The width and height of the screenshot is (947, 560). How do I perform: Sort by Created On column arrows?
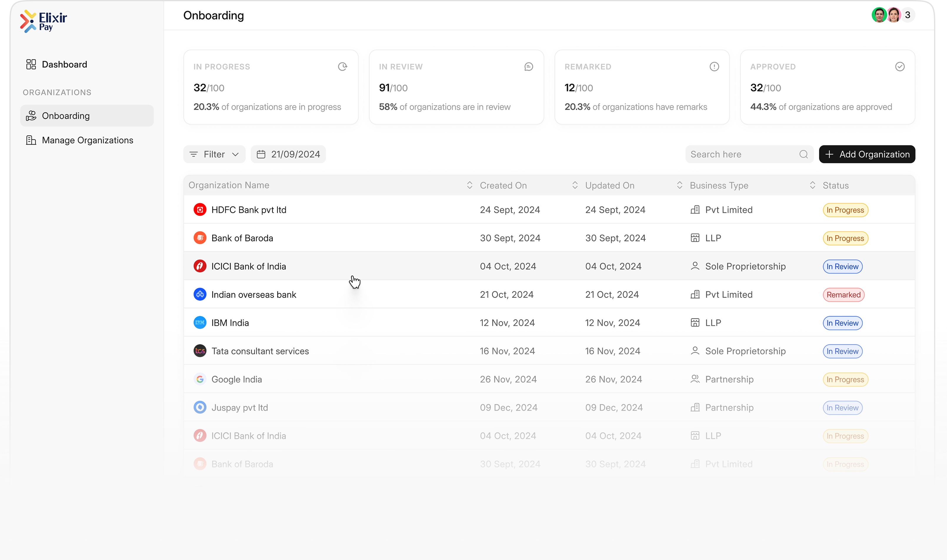point(575,185)
